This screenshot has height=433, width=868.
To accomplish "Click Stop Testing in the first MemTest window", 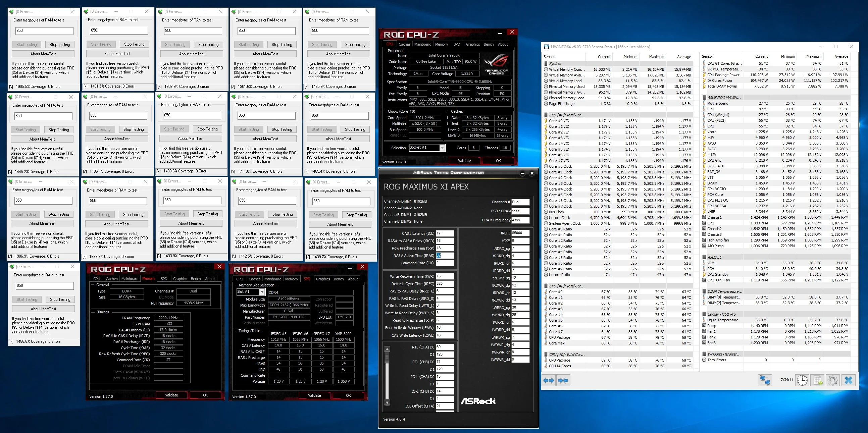I will [x=60, y=45].
